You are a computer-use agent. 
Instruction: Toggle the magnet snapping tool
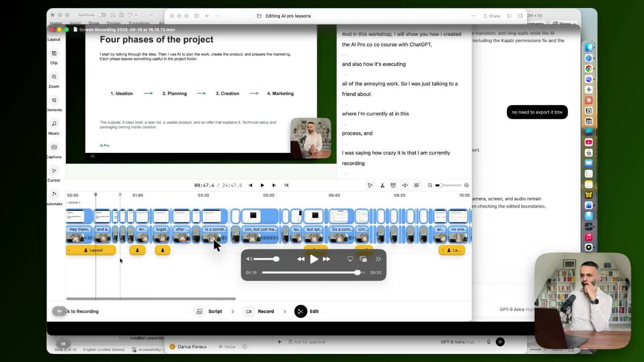393,185
